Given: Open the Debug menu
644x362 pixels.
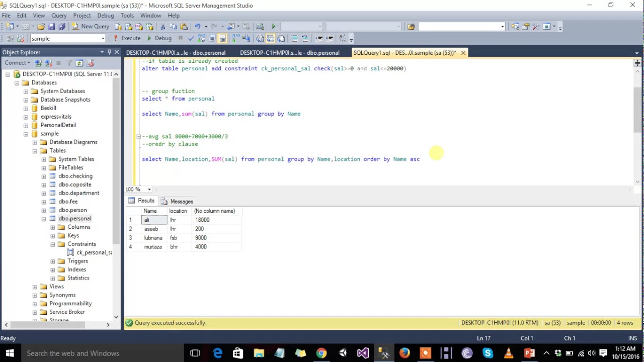Looking at the screenshot, I should pyautogui.click(x=105, y=16).
